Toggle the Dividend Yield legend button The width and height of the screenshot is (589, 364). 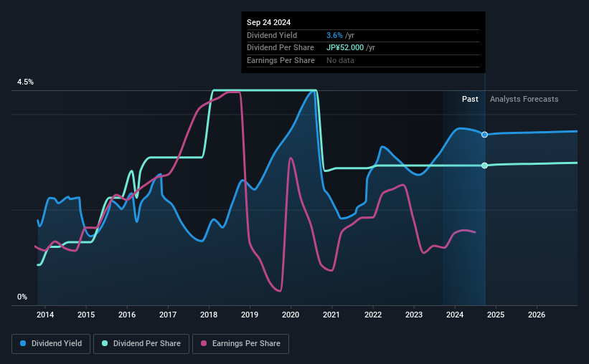51,344
